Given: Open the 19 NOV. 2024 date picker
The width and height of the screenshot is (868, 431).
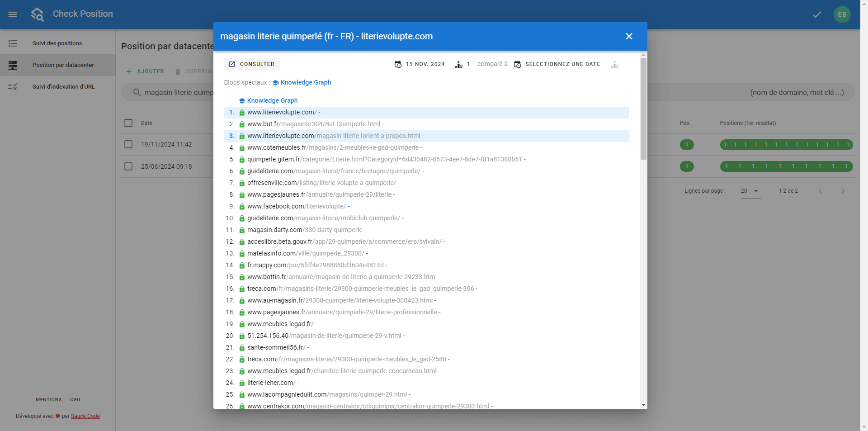Looking at the screenshot, I should click(420, 64).
